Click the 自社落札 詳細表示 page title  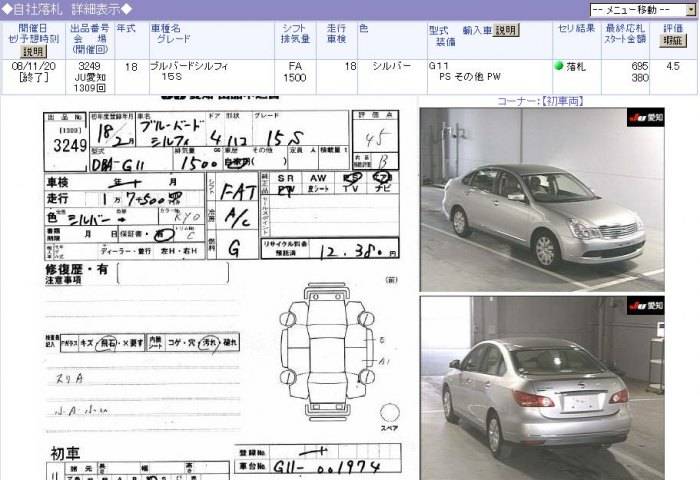[67, 9]
